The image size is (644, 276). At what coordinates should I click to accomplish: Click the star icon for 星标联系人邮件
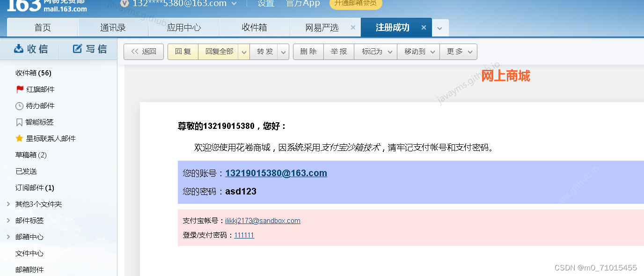pyautogui.click(x=19, y=138)
